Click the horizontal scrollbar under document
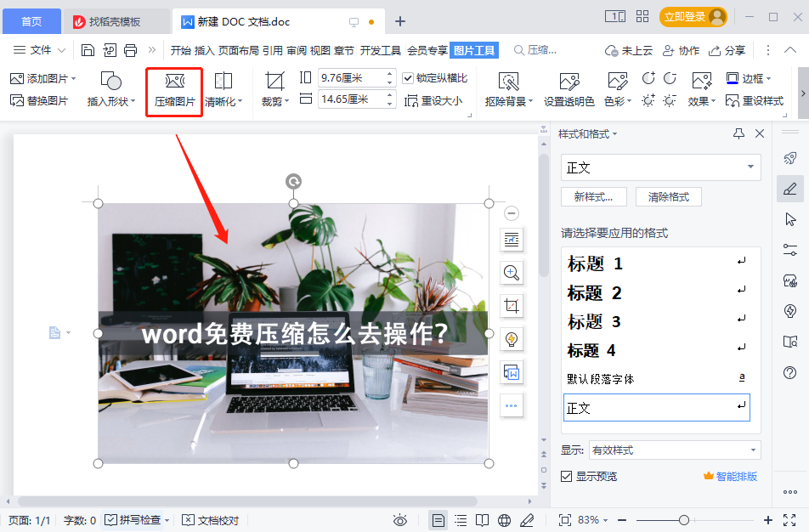 tap(247, 501)
